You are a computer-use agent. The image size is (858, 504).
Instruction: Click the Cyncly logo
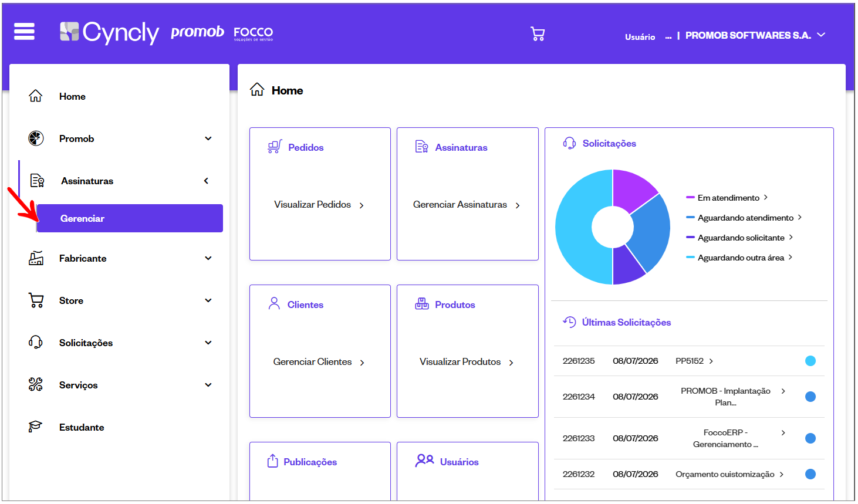109,32
